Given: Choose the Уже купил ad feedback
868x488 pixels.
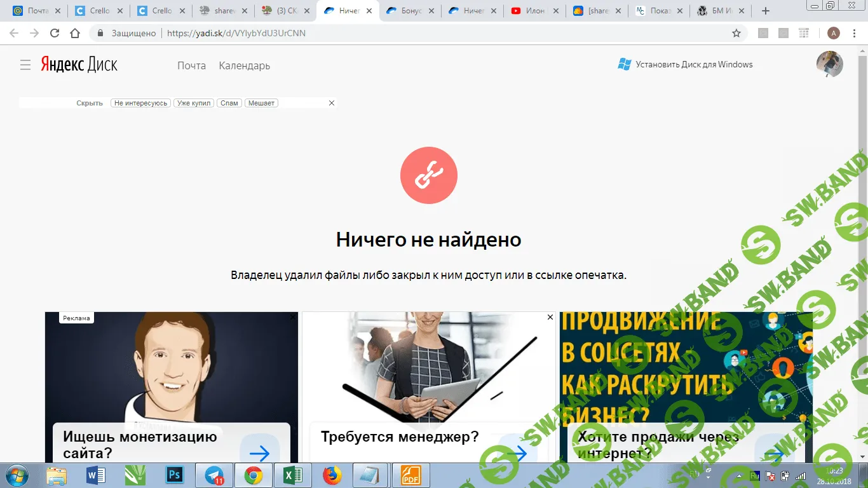Looking at the screenshot, I should [x=194, y=102].
